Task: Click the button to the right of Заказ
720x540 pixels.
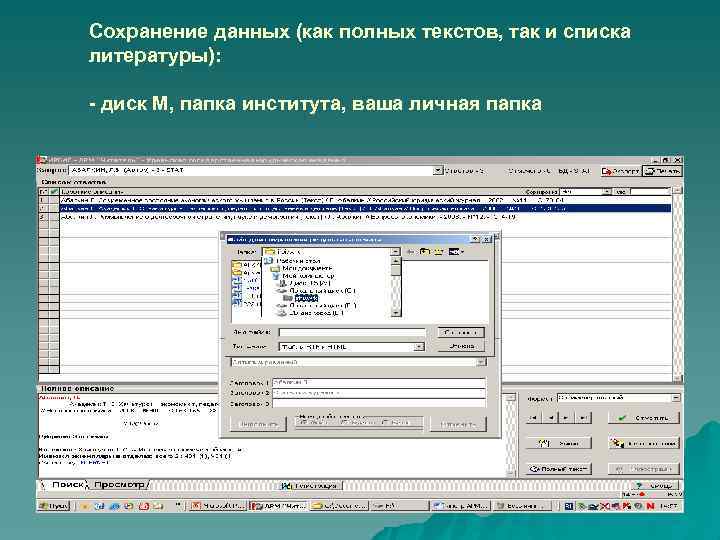Action: click(644, 443)
